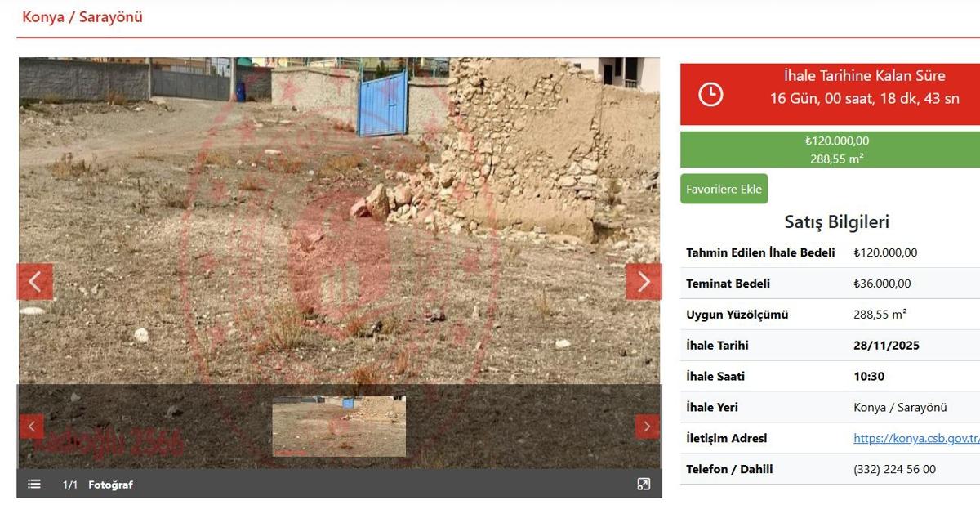
Task: Select the land photo thumbnail
Action: pos(339,427)
